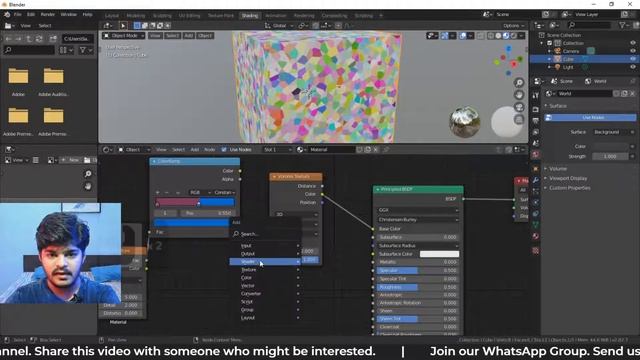Select Light in the outliner

pos(568,67)
